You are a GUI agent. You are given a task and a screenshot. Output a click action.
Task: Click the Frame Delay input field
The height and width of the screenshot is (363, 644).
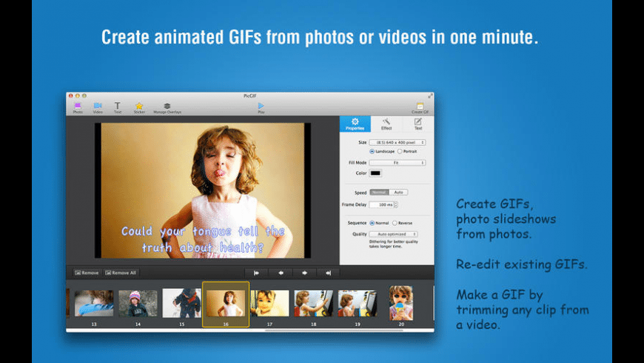(381, 204)
